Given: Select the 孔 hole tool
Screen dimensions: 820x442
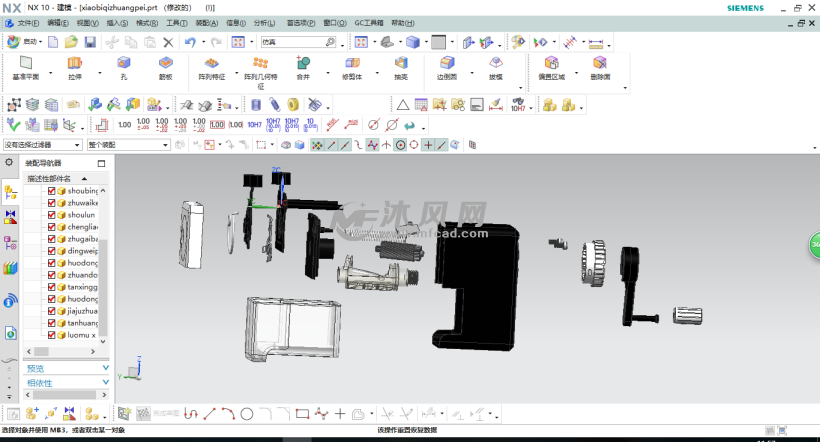Looking at the screenshot, I should point(123,68).
